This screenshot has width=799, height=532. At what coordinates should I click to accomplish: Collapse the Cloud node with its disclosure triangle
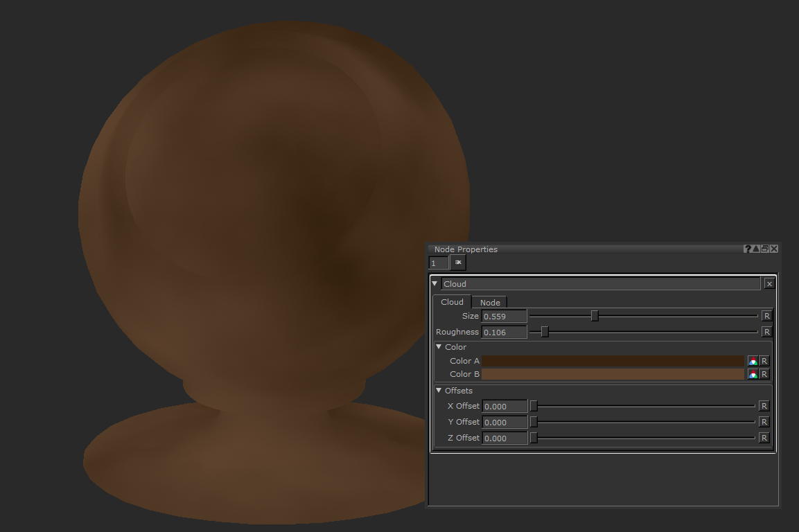(435, 283)
